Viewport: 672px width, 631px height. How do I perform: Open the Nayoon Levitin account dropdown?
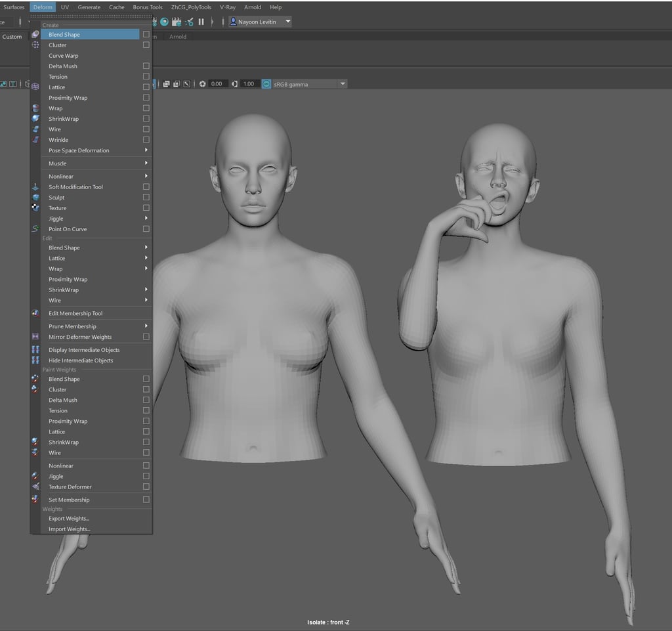(x=287, y=22)
